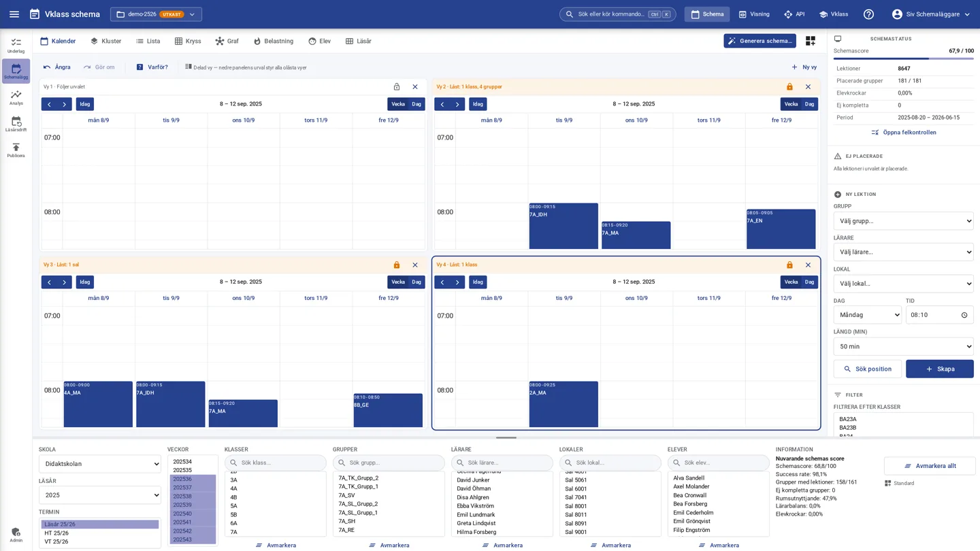Close the Vy 1 panel
This screenshot has height=551, width=980.
pyautogui.click(x=415, y=87)
